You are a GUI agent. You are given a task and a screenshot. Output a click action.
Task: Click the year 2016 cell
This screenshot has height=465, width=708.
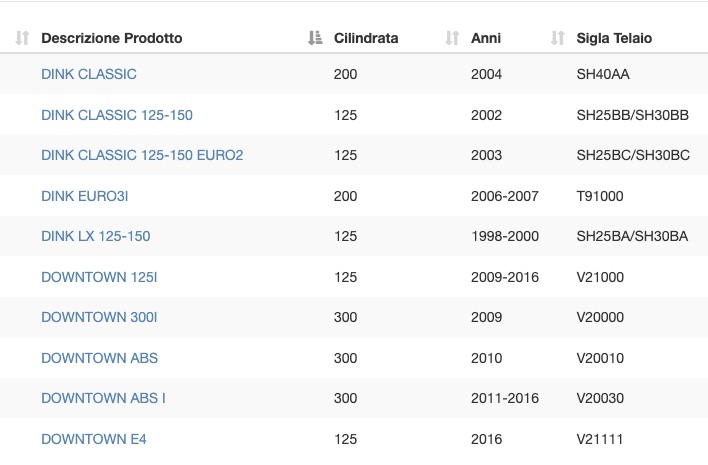[x=486, y=439]
